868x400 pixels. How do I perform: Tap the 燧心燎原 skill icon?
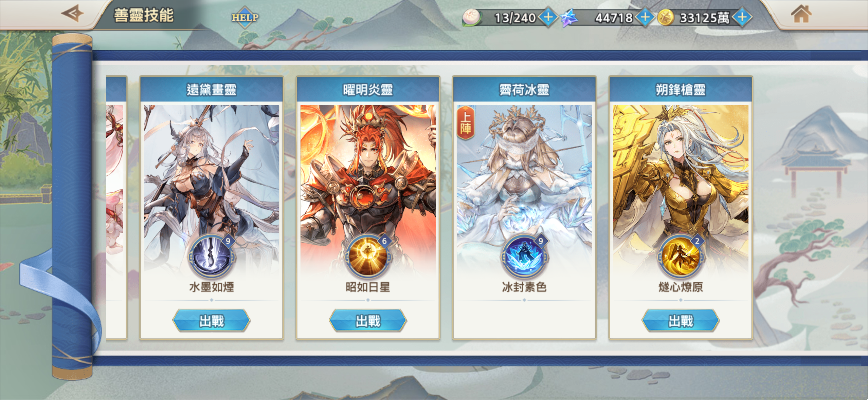(681, 256)
